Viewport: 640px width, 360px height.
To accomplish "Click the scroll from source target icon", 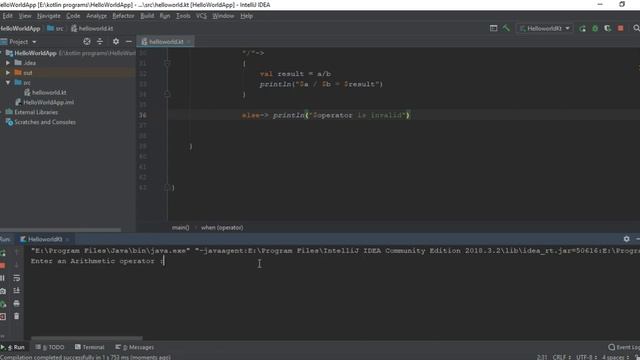I will [x=87, y=42].
